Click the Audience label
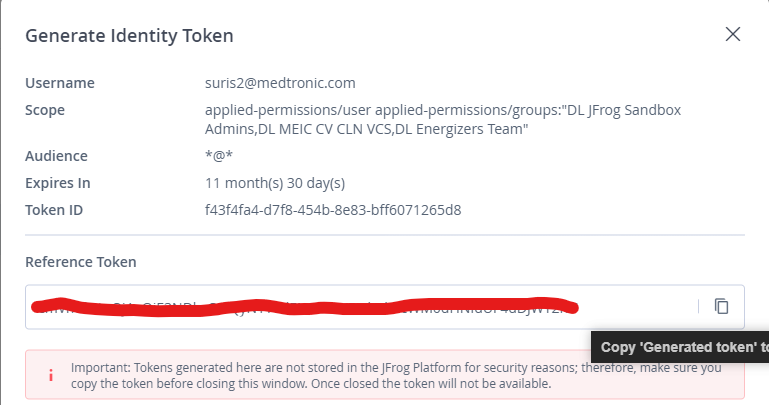This screenshot has height=406, width=770. click(x=56, y=156)
